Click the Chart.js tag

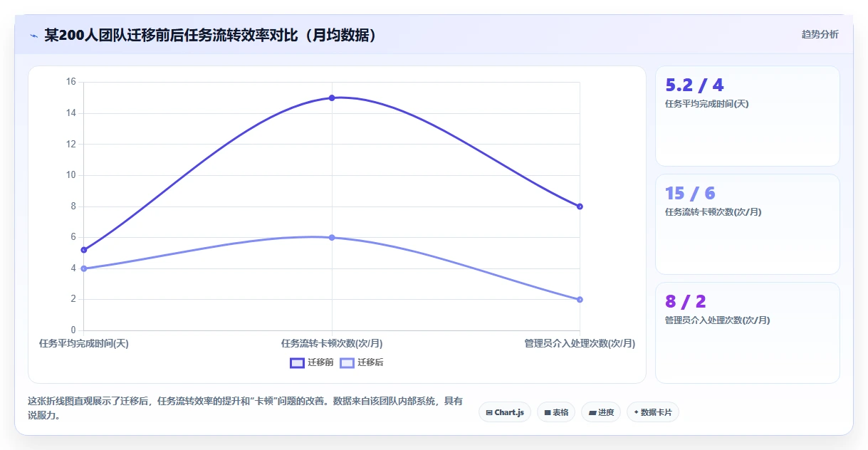[x=505, y=412]
